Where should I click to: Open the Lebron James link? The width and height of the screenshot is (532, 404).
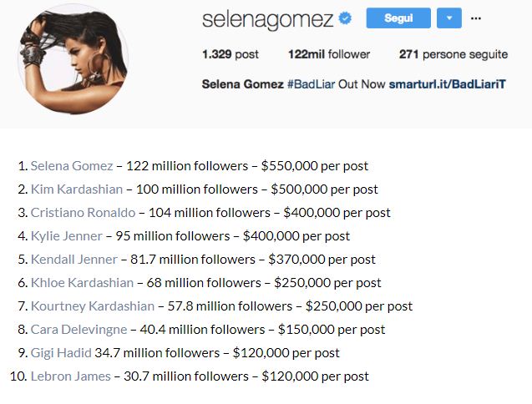(70, 376)
